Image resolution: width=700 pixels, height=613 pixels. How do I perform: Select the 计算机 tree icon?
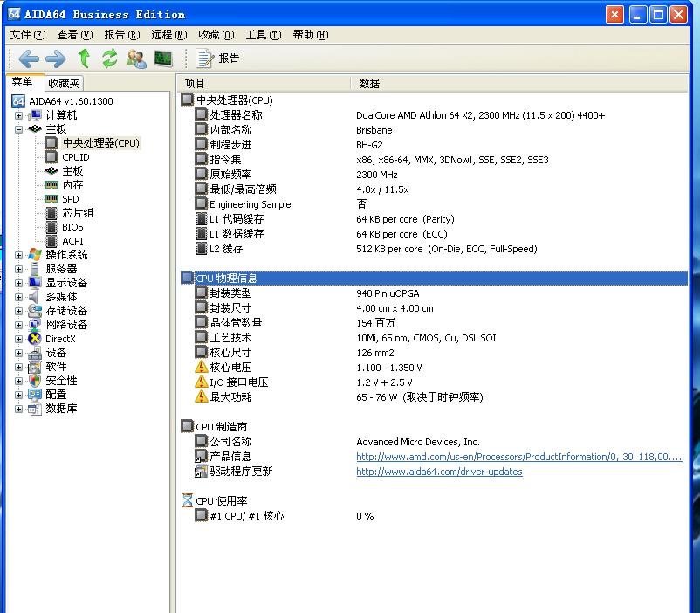[x=35, y=115]
